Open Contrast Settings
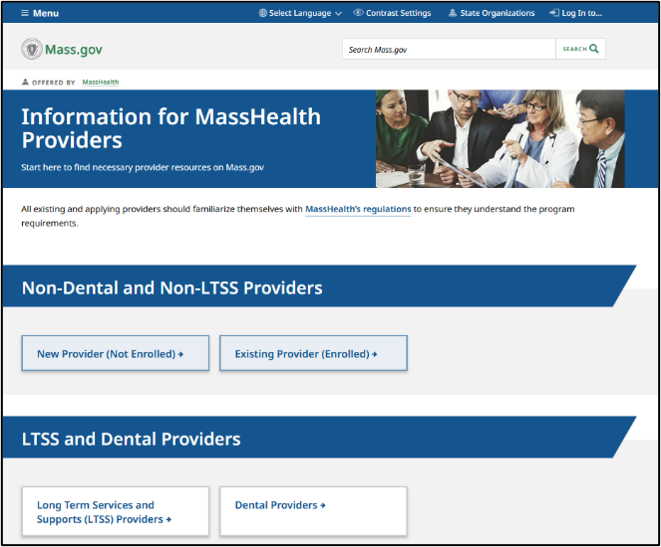The height and width of the screenshot is (547, 661). click(392, 13)
